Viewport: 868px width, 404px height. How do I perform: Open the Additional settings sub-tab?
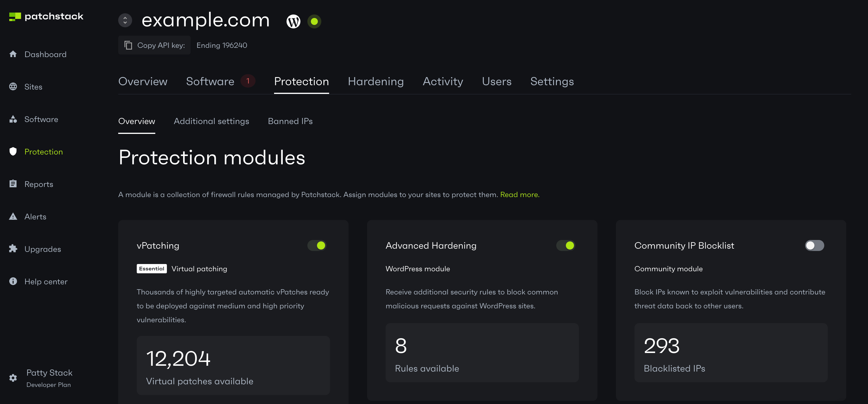(x=211, y=121)
